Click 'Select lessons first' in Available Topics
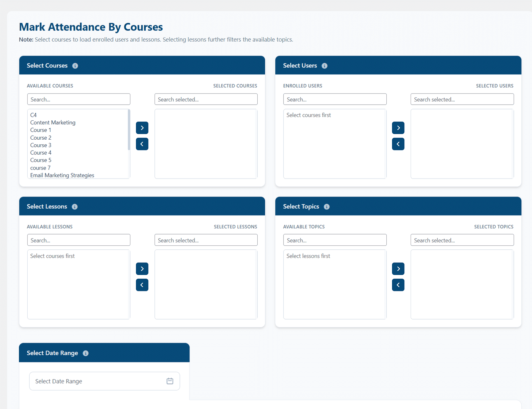Viewport: 532px width, 409px height. 308,256
